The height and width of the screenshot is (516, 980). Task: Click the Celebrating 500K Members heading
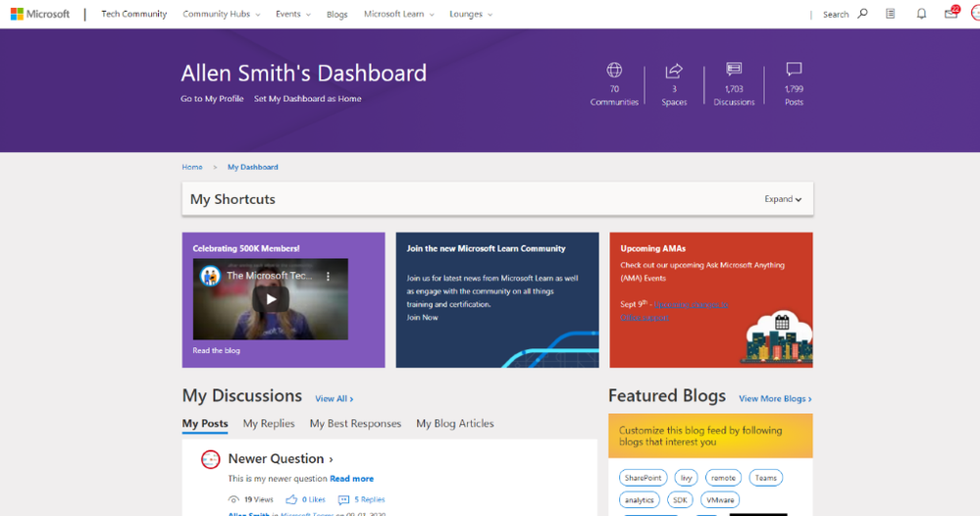click(x=246, y=248)
